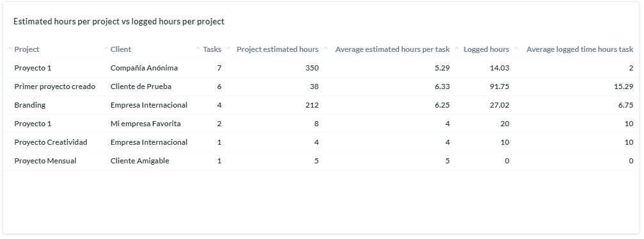Click logged hours 0 in Proyecto Mensual row
Screen dimensions: 644x239
click(x=507, y=160)
